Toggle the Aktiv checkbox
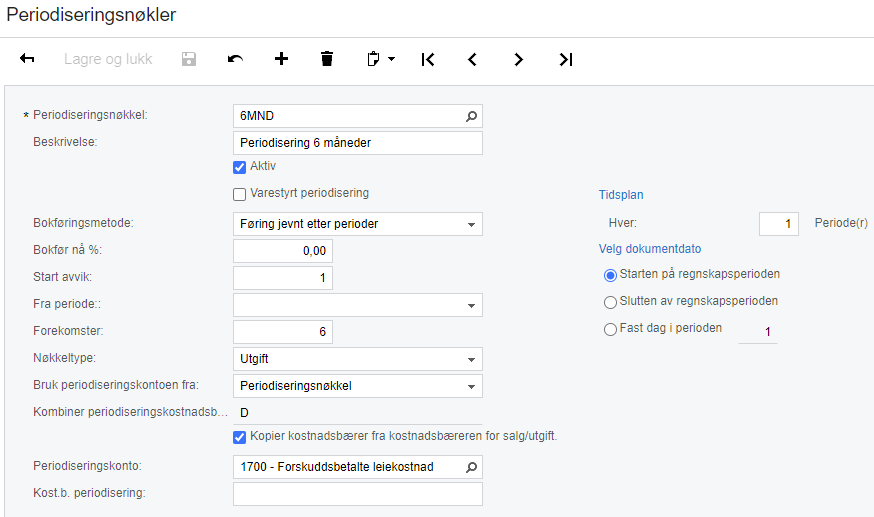 click(240, 167)
